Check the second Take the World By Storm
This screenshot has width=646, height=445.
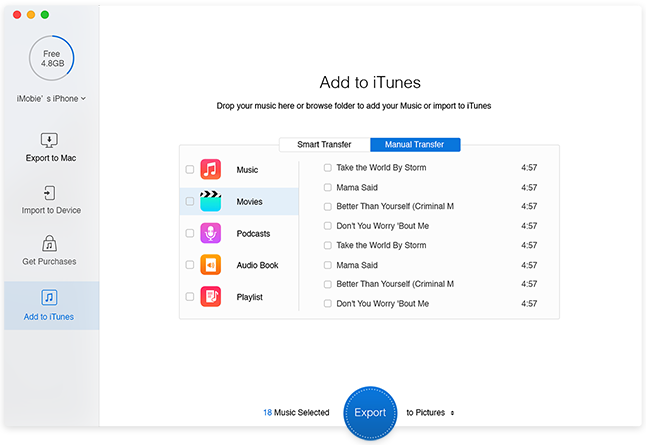(x=328, y=246)
